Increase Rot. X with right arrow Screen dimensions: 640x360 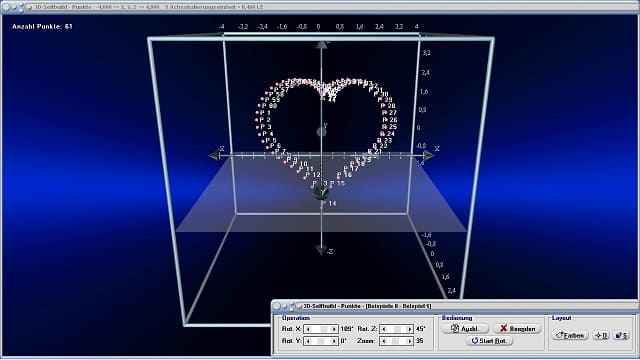tap(334, 329)
